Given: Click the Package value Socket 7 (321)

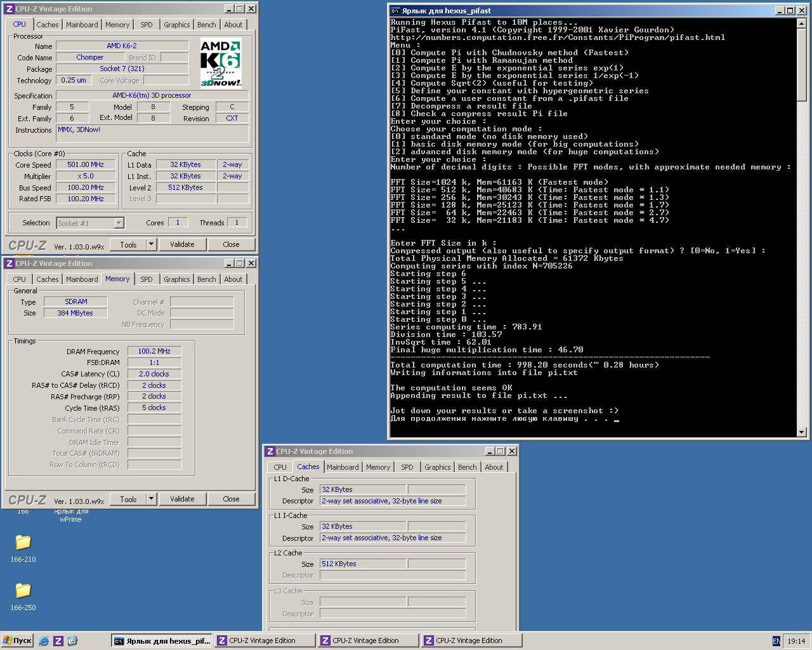Looking at the screenshot, I should [x=122, y=69].
